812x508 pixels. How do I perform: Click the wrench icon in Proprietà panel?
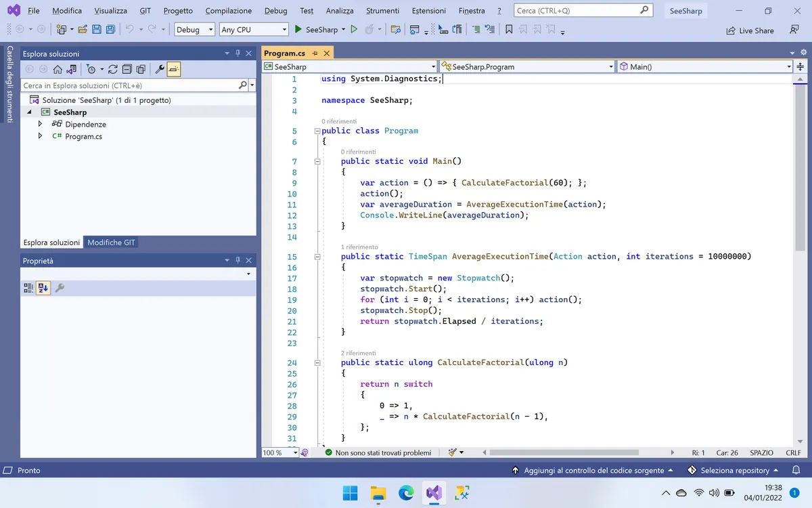[60, 288]
